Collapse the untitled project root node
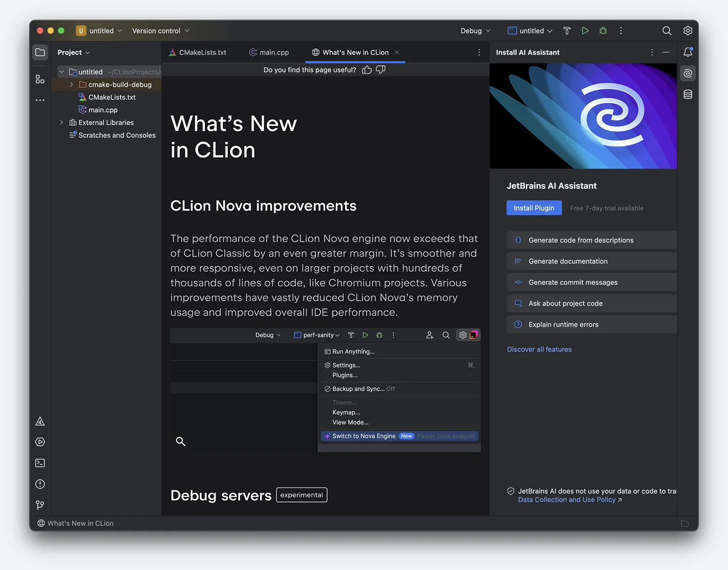The image size is (728, 570). (x=62, y=72)
